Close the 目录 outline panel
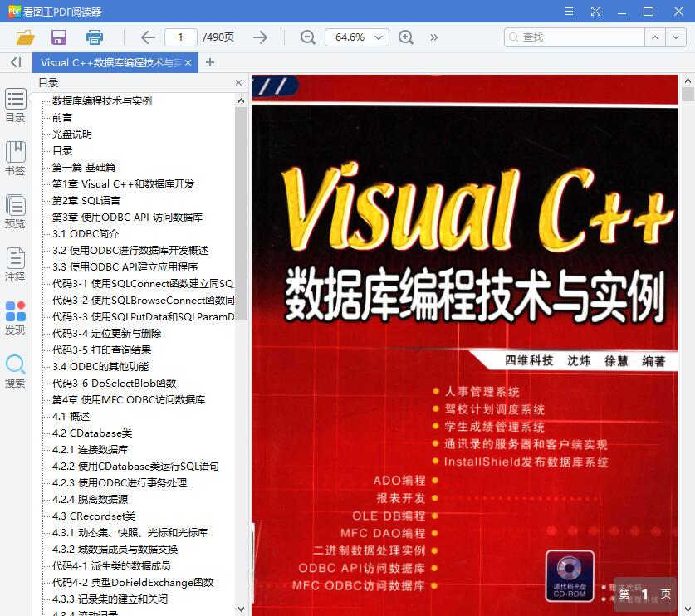This screenshot has height=616, width=695. (x=238, y=83)
